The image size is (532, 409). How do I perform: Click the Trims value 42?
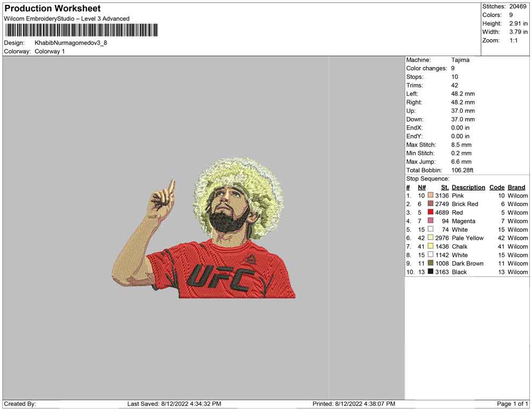point(455,85)
